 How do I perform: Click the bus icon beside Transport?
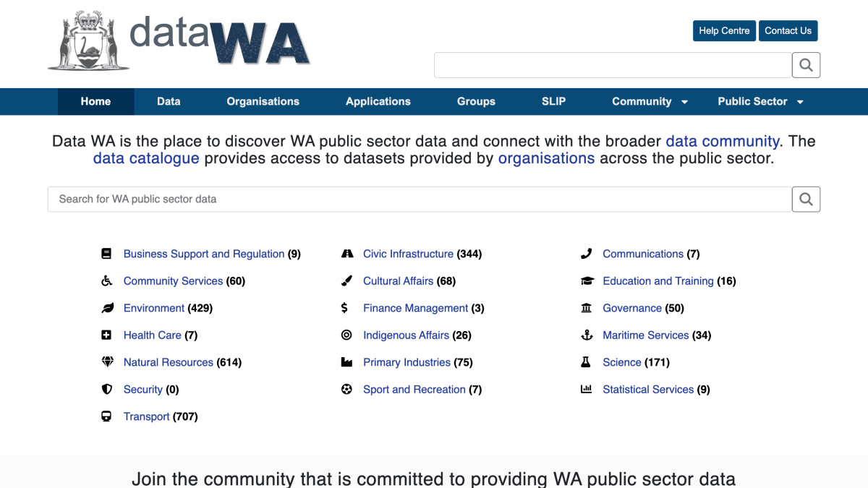106,416
